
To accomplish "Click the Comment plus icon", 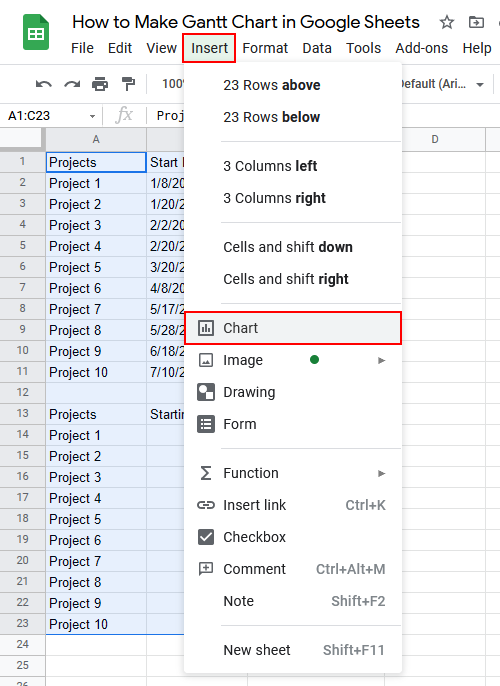I will [x=206, y=569].
